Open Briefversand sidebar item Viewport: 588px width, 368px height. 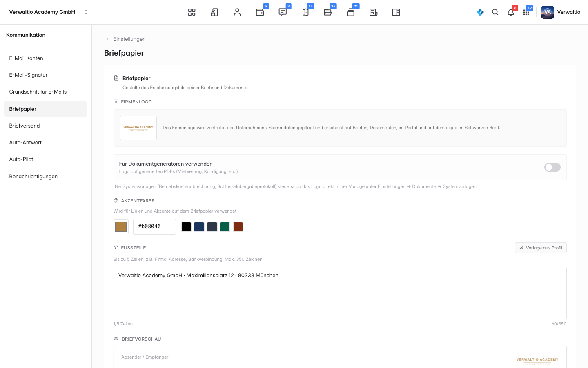coord(46,126)
